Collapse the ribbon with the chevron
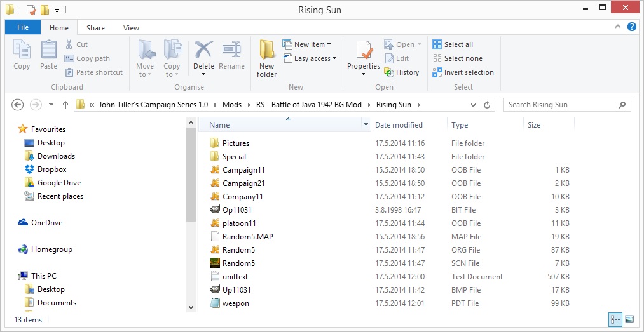 [x=618, y=27]
